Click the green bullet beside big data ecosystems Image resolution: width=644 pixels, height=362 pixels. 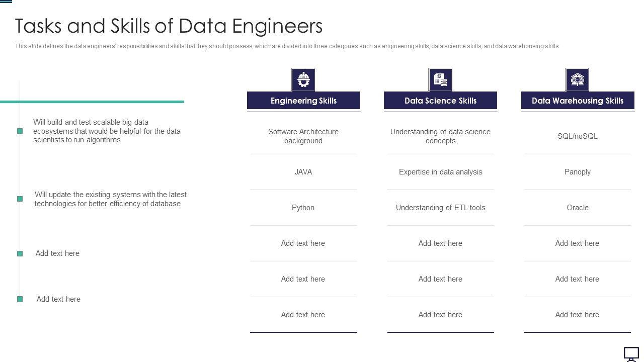20,131
